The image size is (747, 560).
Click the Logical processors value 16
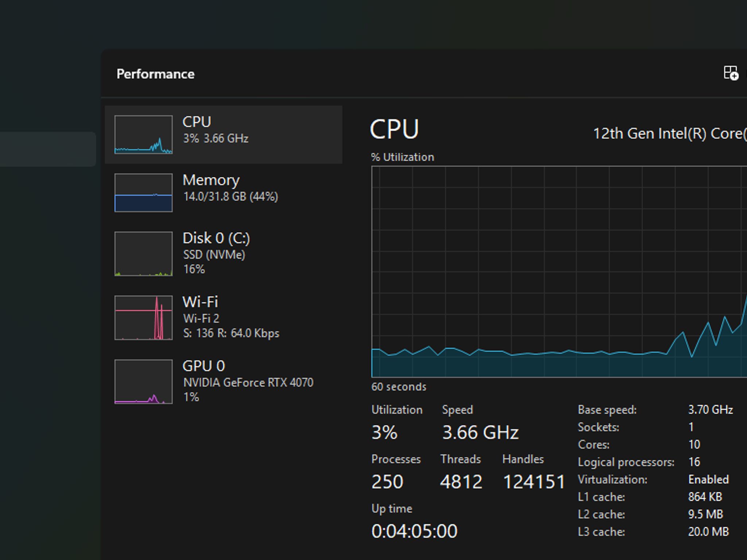pos(694,462)
